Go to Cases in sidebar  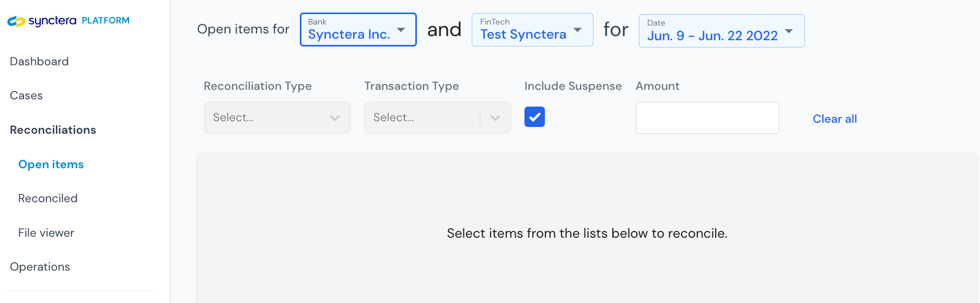[x=26, y=96]
